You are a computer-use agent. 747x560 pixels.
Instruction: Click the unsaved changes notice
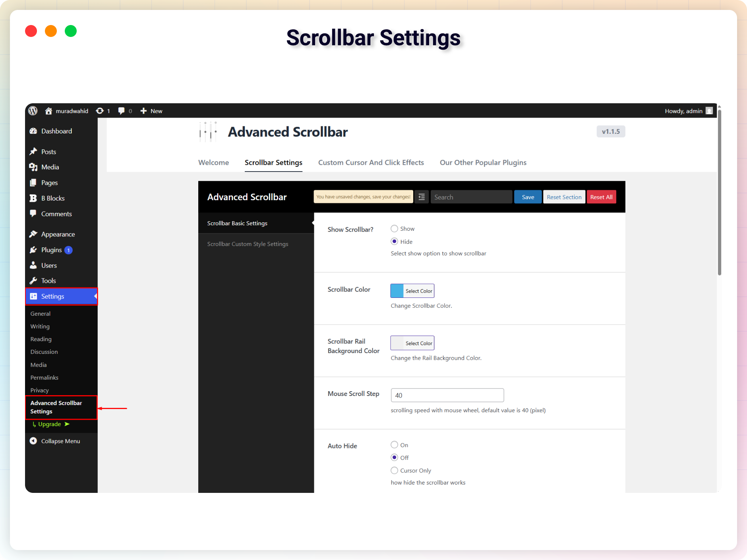click(x=363, y=197)
